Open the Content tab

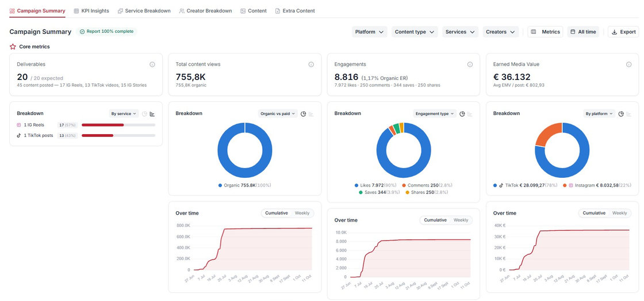pyautogui.click(x=254, y=11)
